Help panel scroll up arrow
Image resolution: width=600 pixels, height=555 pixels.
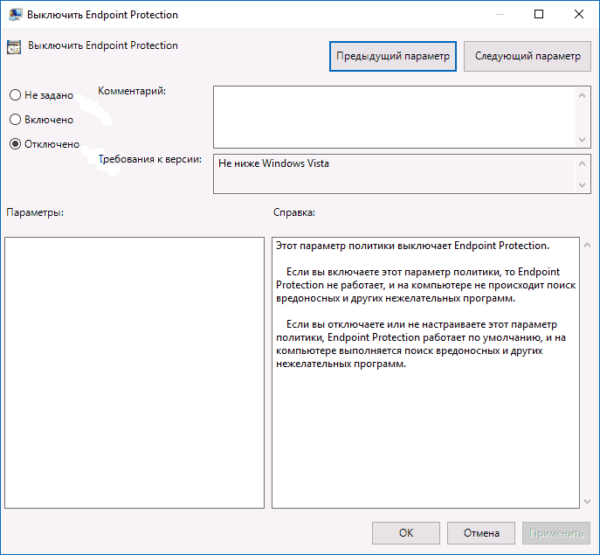pyautogui.click(x=587, y=245)
